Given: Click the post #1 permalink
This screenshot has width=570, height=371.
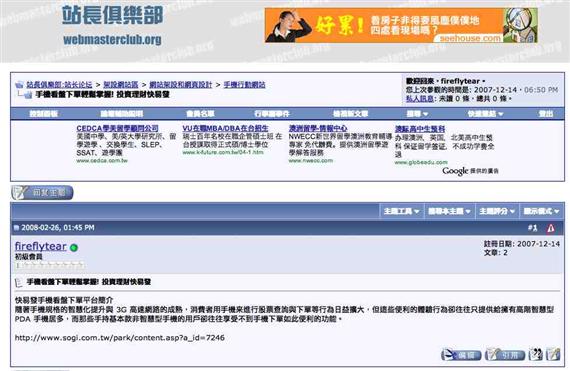Looking at the screenshot, I should coord(532,228).
